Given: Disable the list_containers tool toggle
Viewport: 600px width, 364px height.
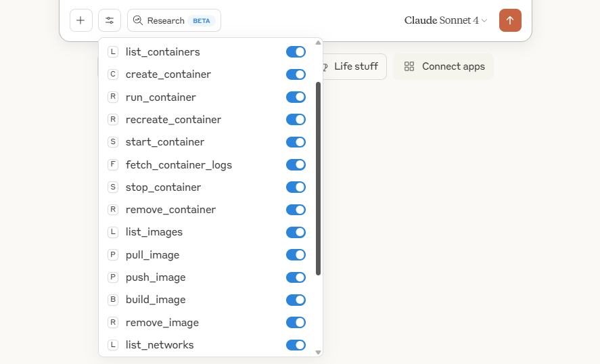Looking at the screenshot, I should point(296,51).
